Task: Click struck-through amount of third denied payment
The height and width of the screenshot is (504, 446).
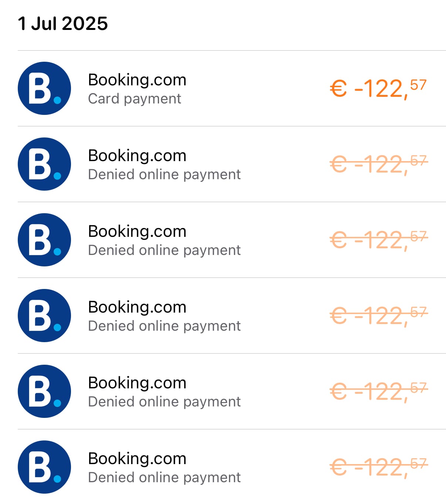Action: click(379, 316)
